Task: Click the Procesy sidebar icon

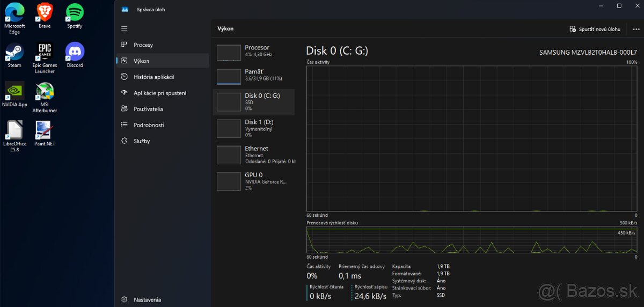Action: coord(124,45)
